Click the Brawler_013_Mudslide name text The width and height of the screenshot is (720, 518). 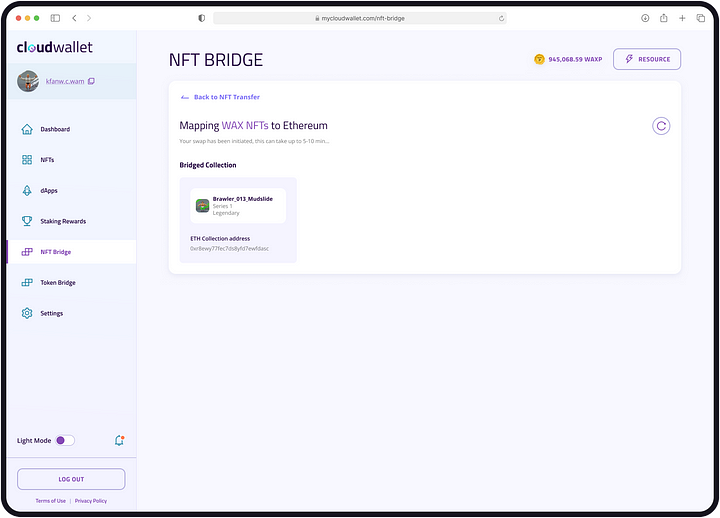coord(242,199)
